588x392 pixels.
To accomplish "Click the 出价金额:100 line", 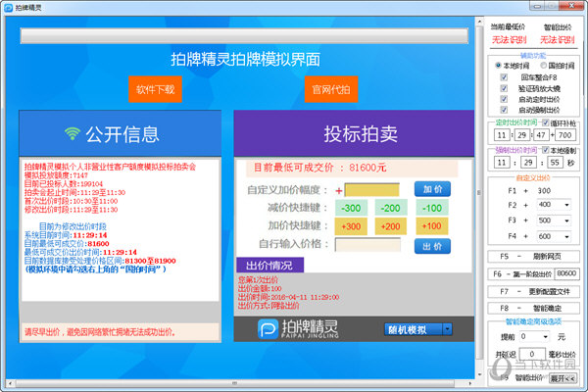I will pos(260,288).
